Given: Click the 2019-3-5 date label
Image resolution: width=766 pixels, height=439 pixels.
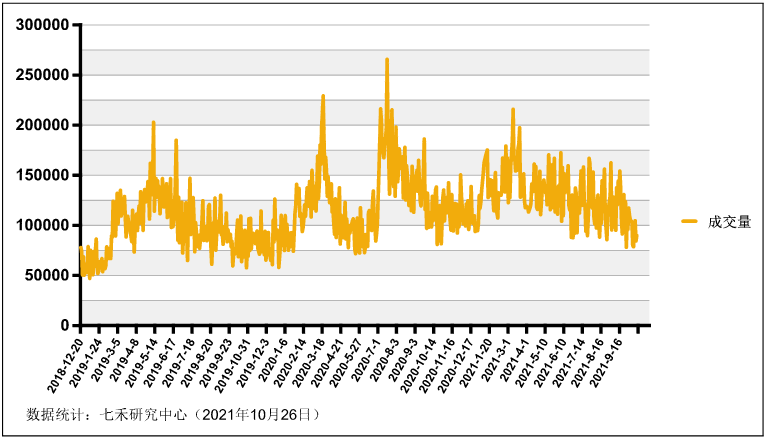Looking at the screenshot, I should tap(106, 359).
